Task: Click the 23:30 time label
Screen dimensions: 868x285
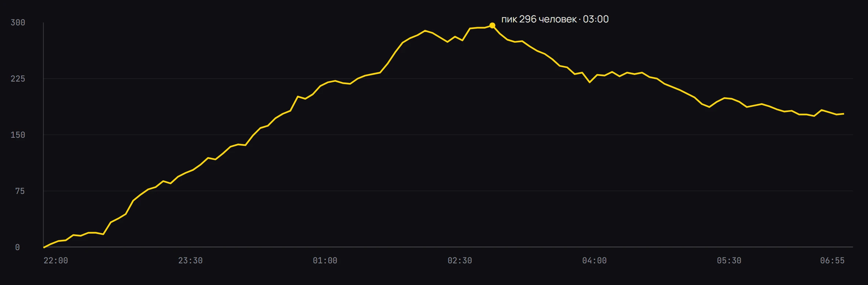Action: point(191,260)
